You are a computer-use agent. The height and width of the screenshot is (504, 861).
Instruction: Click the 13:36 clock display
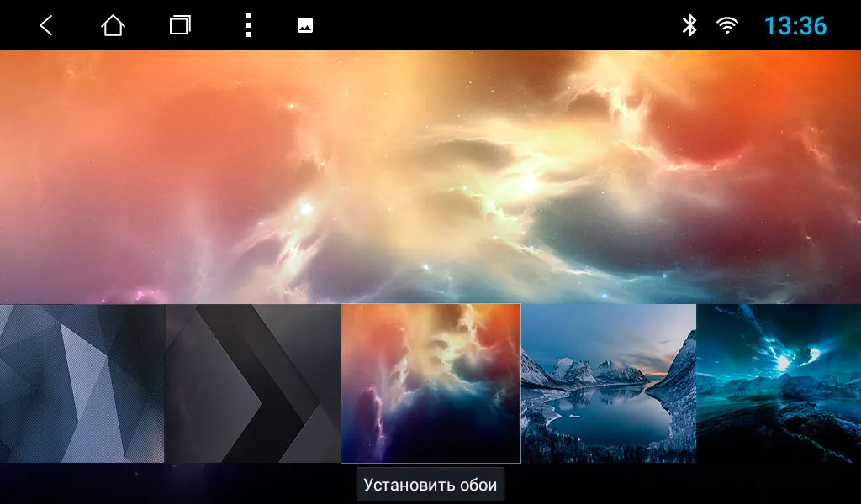tap(795, 26)
